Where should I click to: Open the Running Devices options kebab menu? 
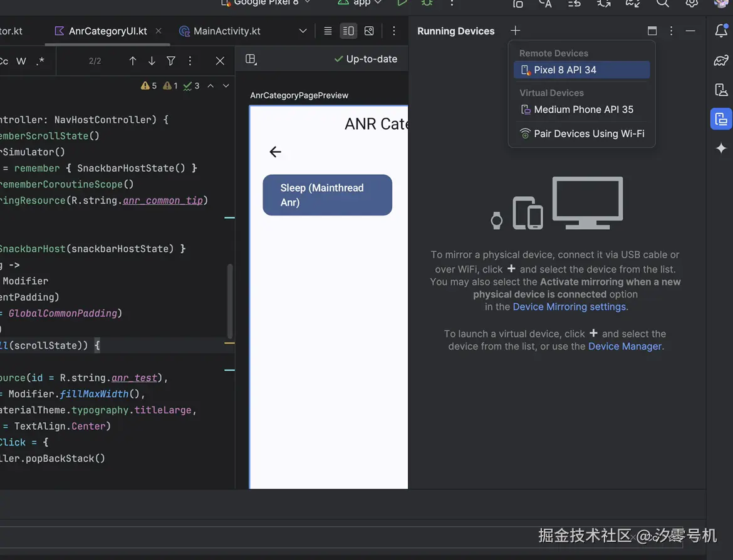[670, 30]
